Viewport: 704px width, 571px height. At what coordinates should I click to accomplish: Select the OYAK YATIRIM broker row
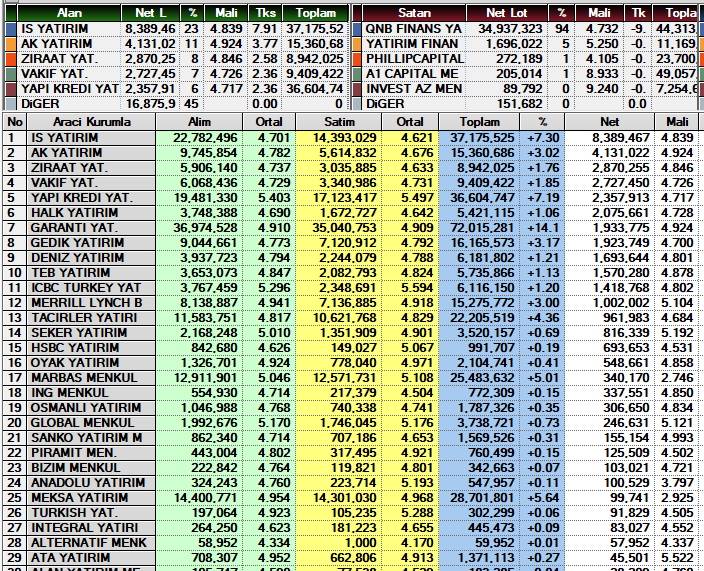point(351,363)
